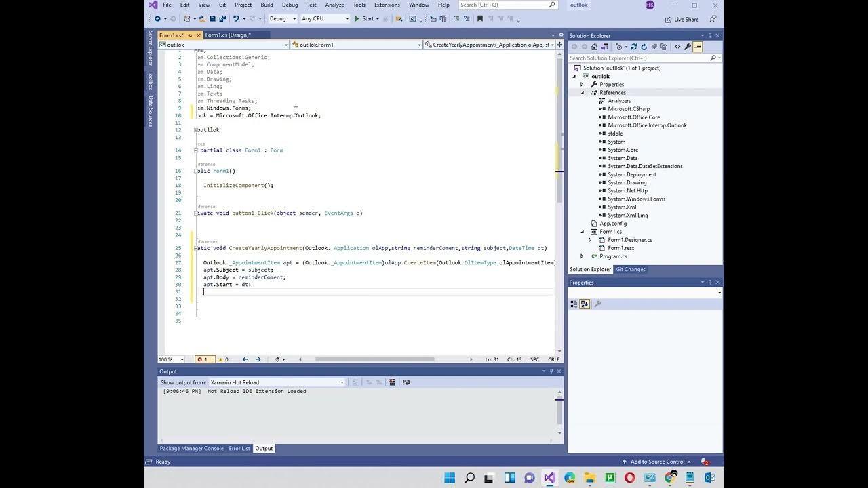This screenshot has width=868, height=488.
Task: Click the Opera browser icon on taskbar
Action: [x=629, y=478]
